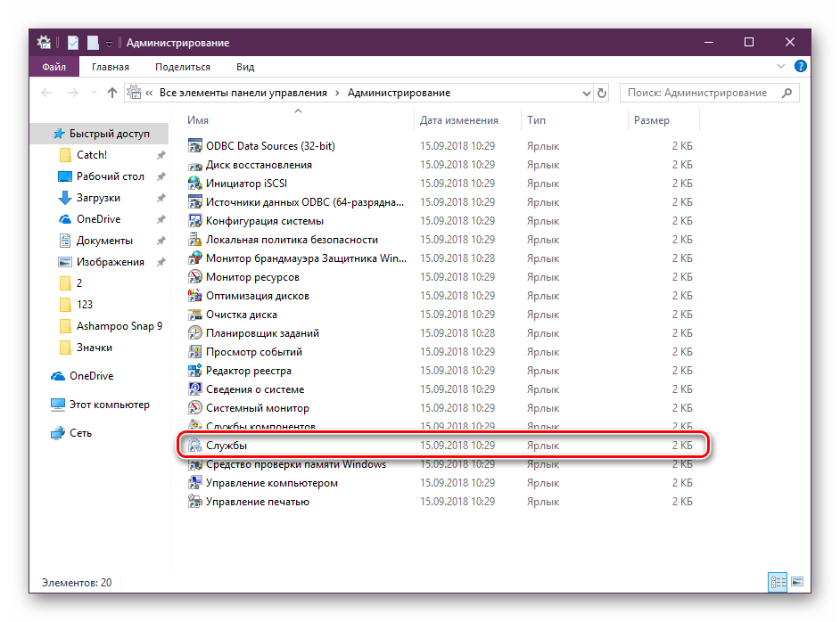Open the Ashampoo Snap 9 folder

point(119,326)
